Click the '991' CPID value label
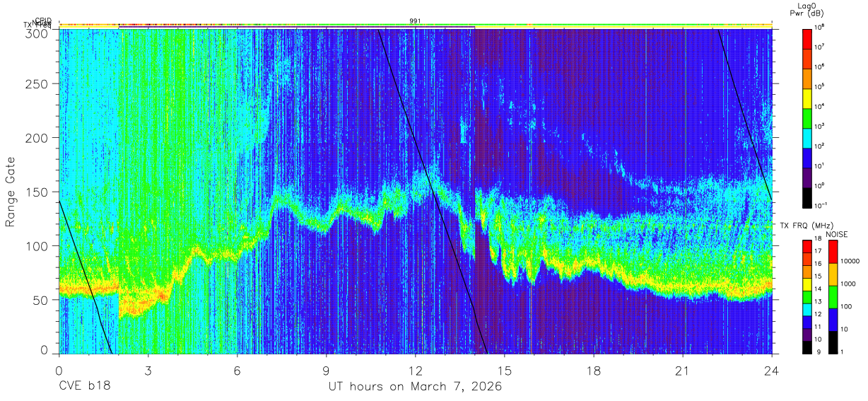This screenshot has width=868, height=401. [415, 21]
